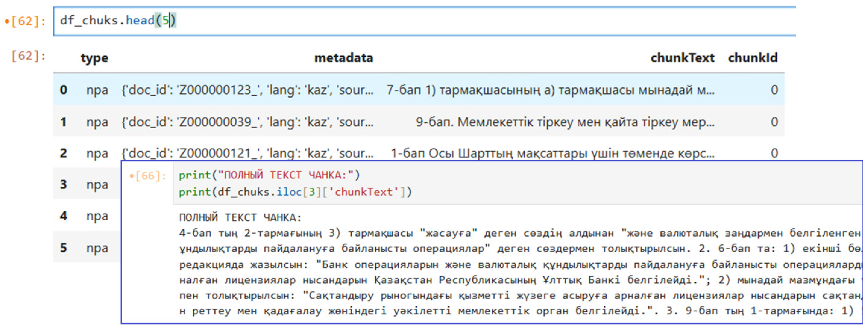
Task: Click the [66] cell prompt label
Action: 148,176
